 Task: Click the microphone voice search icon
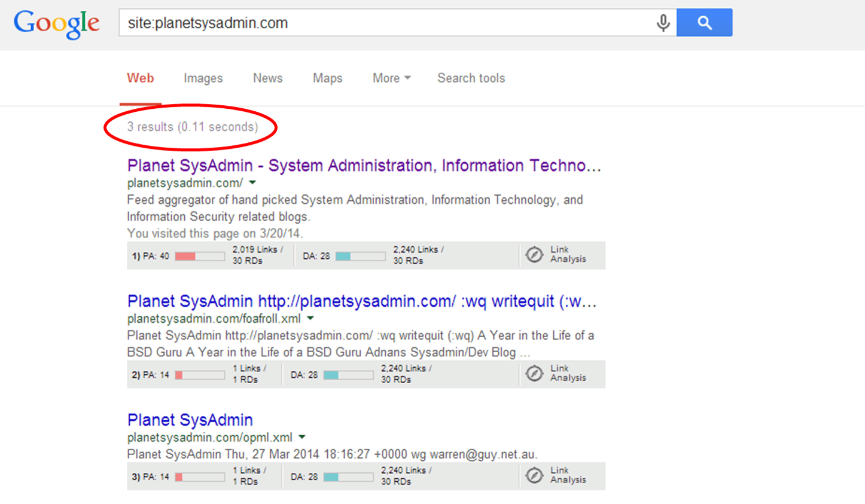coord(663,23)
